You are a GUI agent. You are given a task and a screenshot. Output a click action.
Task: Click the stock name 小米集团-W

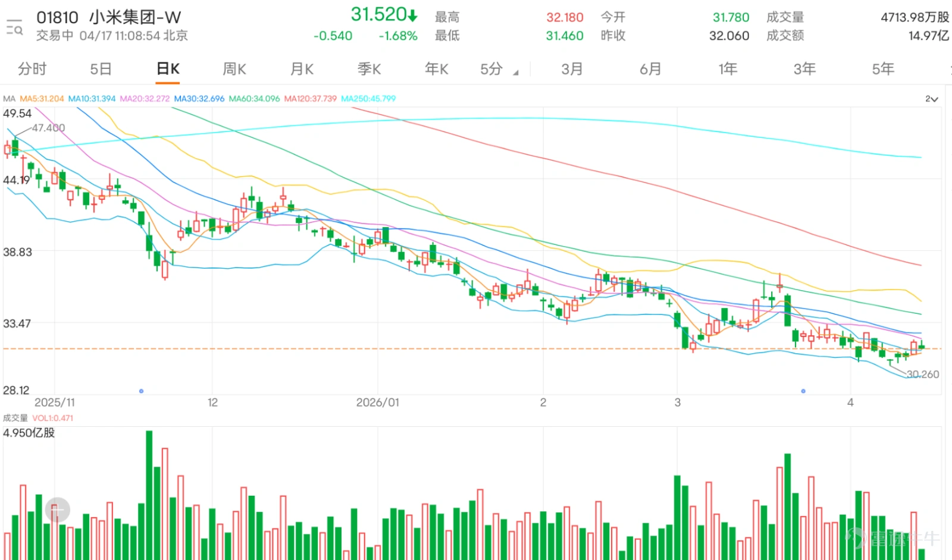click(x=135, y=17)
